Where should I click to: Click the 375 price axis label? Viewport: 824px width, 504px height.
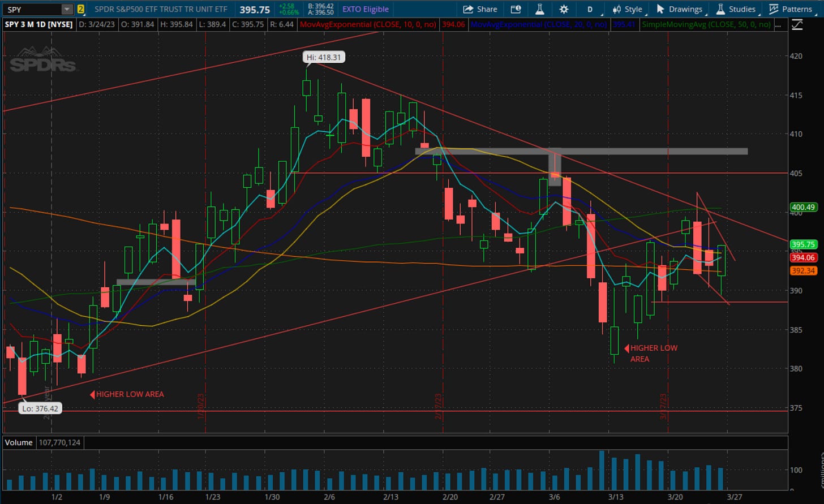pos(796,408)
